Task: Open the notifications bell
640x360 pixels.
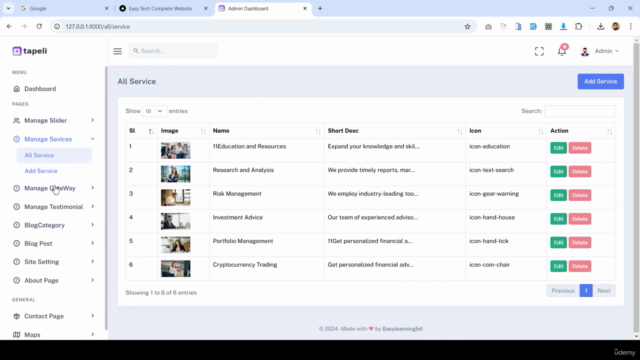Action: pyautogui.click(x=562, y=51)
